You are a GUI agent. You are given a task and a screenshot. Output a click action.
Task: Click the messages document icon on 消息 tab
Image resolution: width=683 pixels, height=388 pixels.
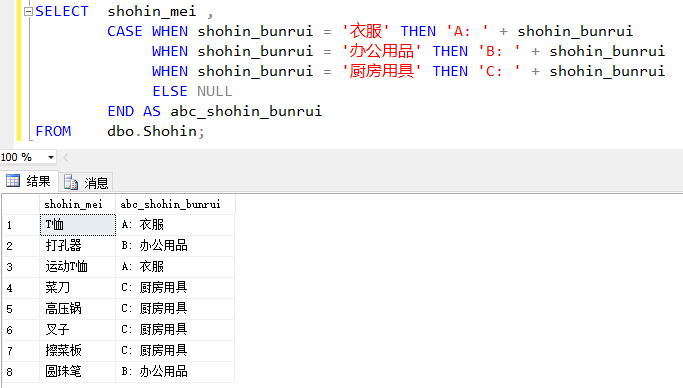pos(71,182)
